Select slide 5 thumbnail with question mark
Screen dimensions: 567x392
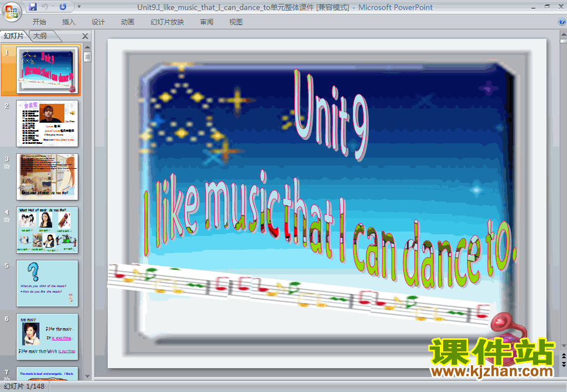pyautogui.click(x=47, y=284)
